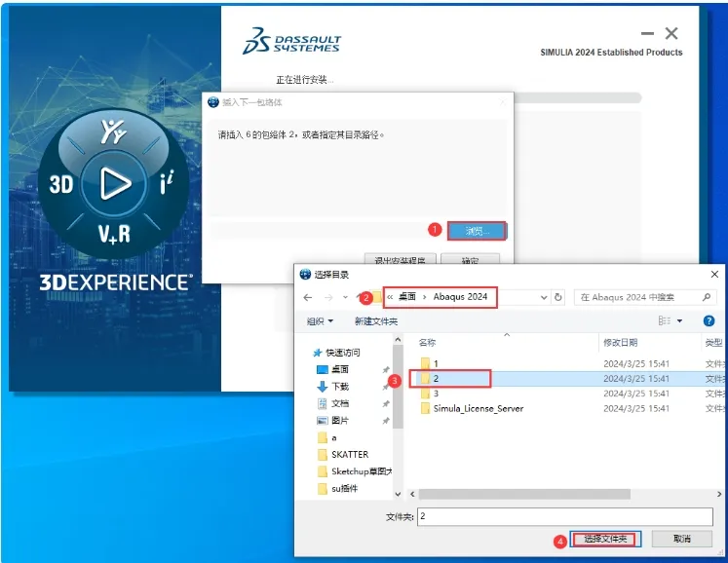Click the 文件夹 (Folder) name input field
The image size is (728, 563).
click(565, 516)
